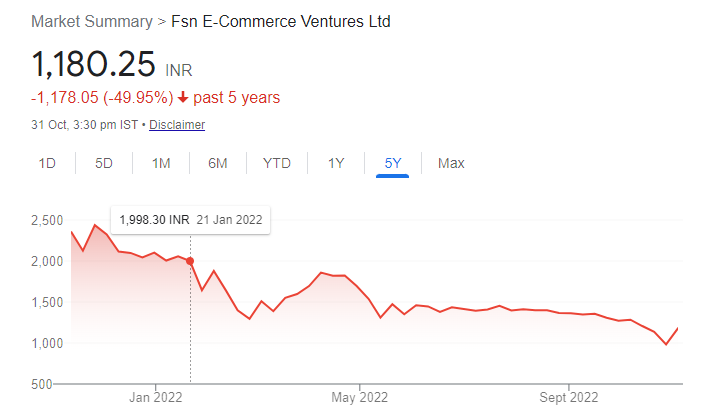This screenshot has width=715, height=418.
Task: Click the red down-arrow change indicator
Action: click(x=183, y=97)
